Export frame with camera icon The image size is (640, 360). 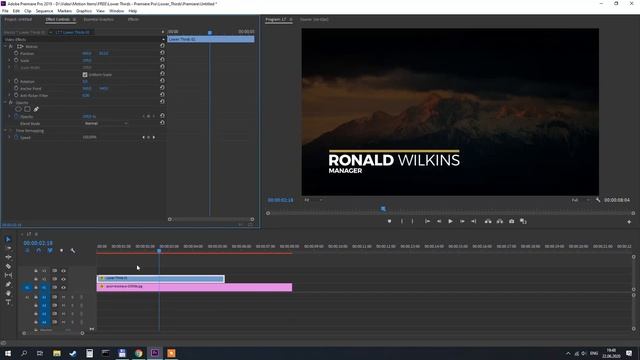pos(511,221)
